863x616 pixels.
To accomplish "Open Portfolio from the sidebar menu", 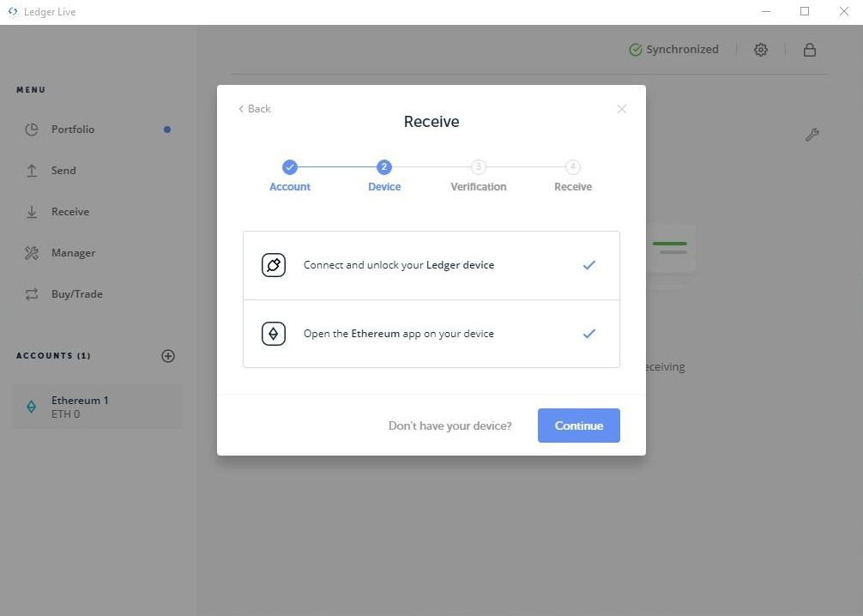I will tap(72, 130).
